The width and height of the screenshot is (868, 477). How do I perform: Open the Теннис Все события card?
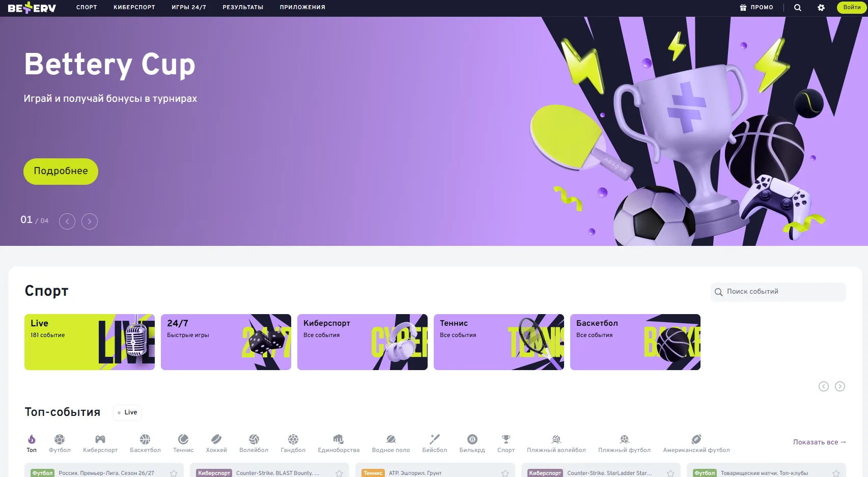click(x=499, y=342)
